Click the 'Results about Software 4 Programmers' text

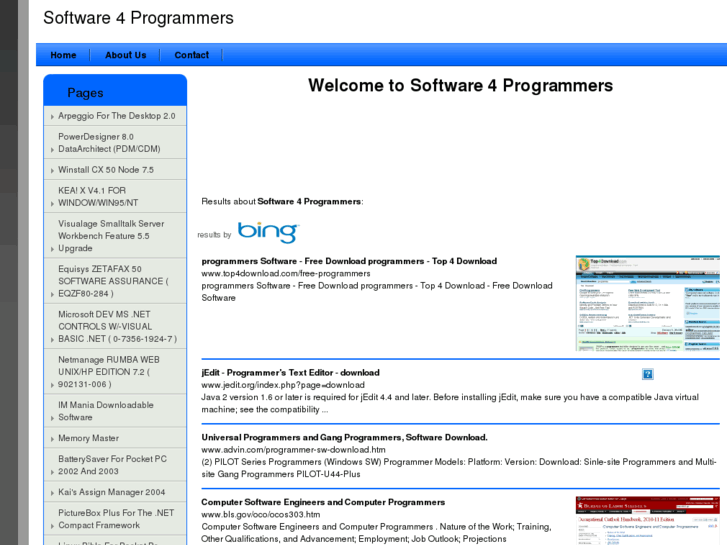click(x=282, y=201)
